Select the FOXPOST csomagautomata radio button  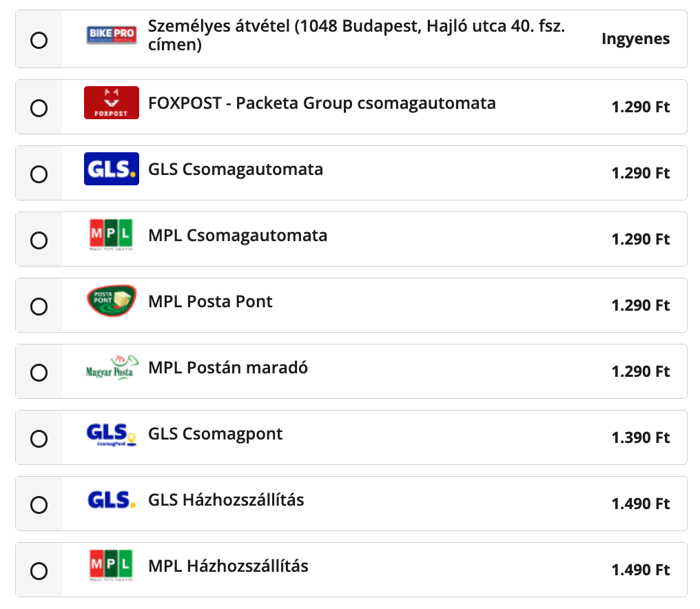39,108
